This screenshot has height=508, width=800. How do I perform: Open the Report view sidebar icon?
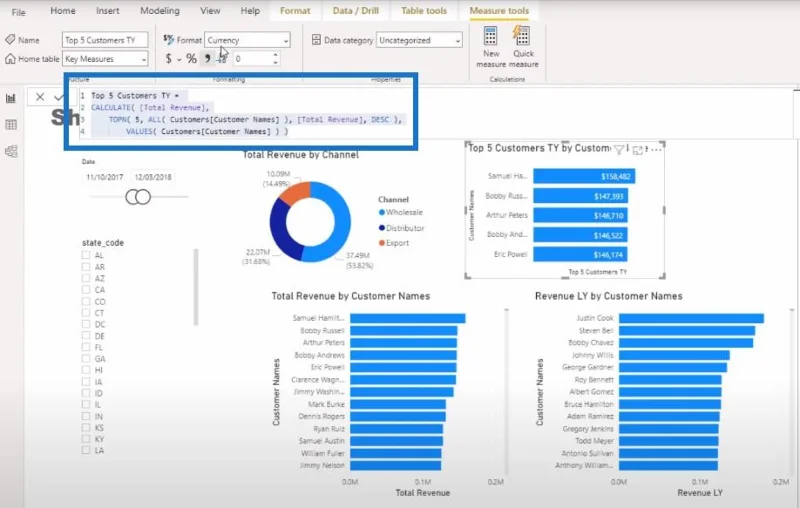pyautogui.click(x=11, y=98)
